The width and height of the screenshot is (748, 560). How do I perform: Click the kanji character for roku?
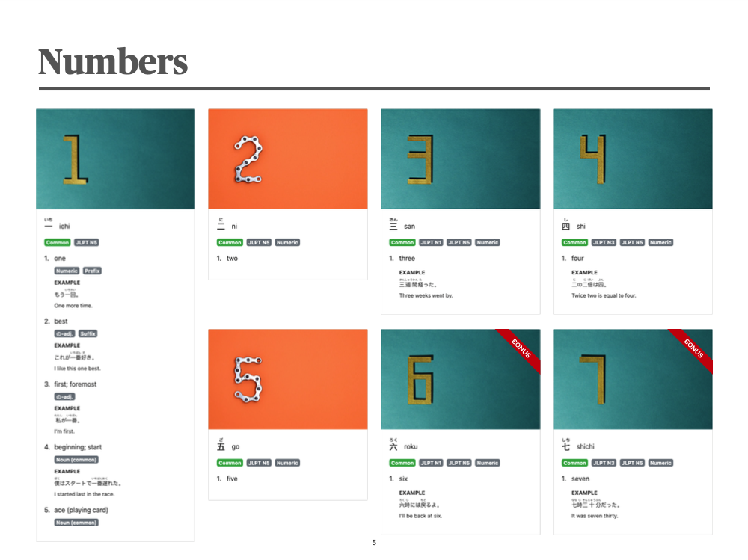(x=393, y=446)
